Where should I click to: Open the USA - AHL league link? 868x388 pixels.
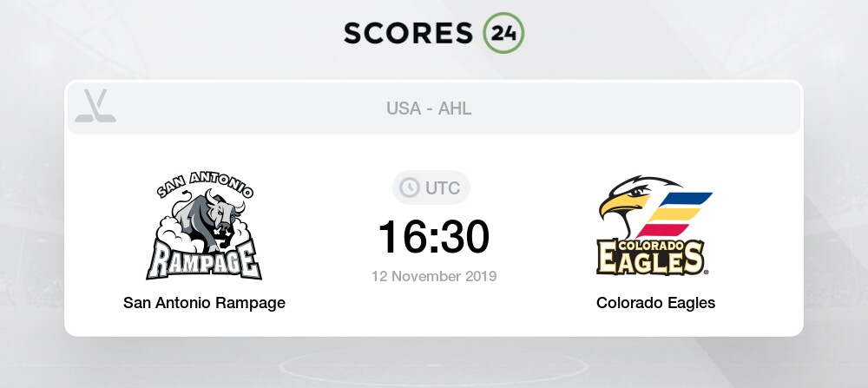(x=429, y=109)
